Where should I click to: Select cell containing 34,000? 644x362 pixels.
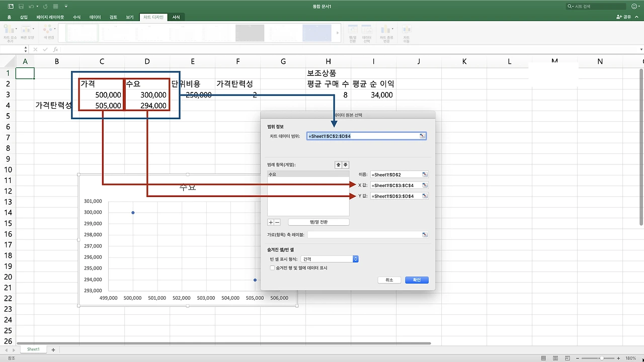(x=373, y=95)
